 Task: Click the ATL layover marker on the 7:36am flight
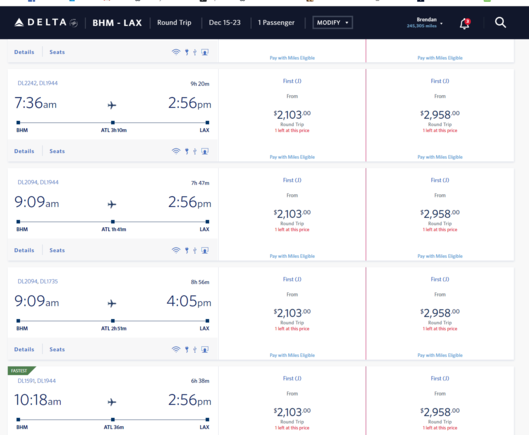coord(113,123)
